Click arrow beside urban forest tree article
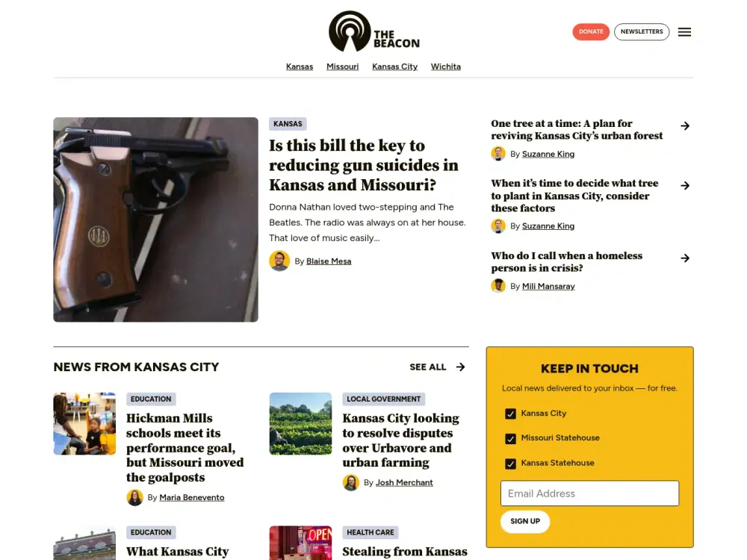The width and height of the screenshot is (747, 560). pyautogui.click(x=684, y=125)
